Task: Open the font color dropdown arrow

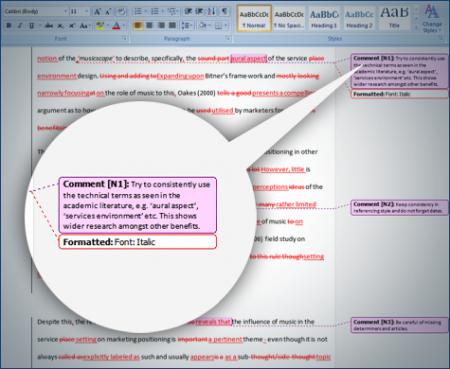Action: tap(123, 26)
